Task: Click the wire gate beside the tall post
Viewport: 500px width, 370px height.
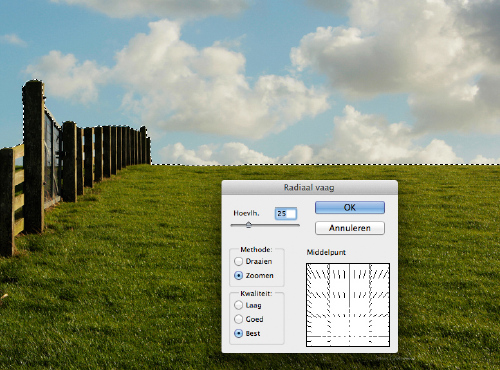Action: point(53,157)
